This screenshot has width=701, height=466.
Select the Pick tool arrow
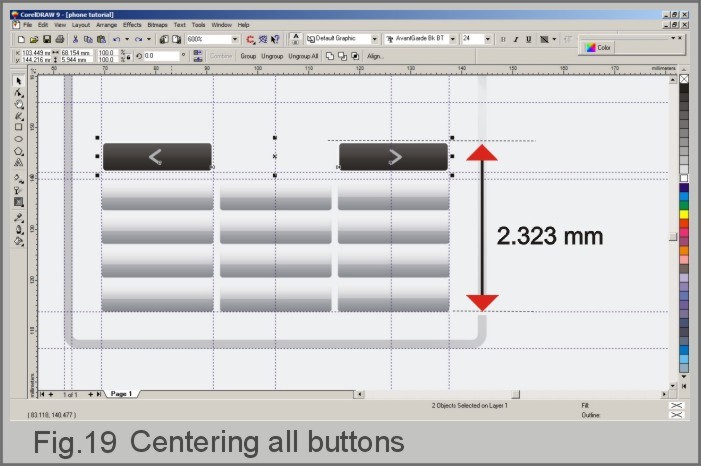(18, 81)
